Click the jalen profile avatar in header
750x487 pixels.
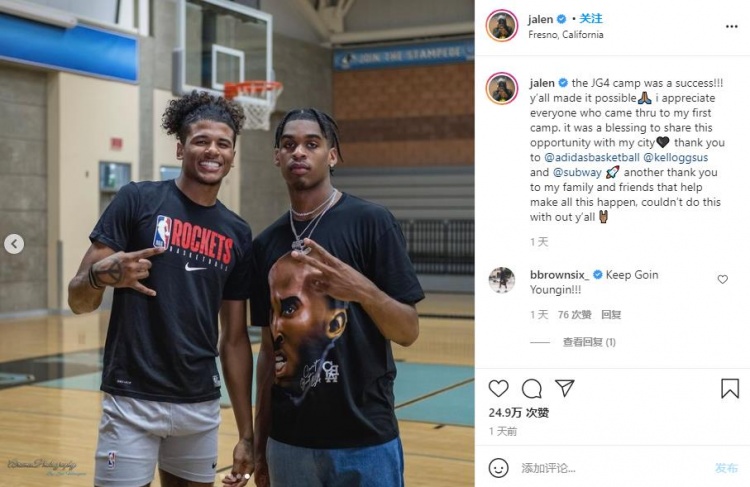point(502,26)
